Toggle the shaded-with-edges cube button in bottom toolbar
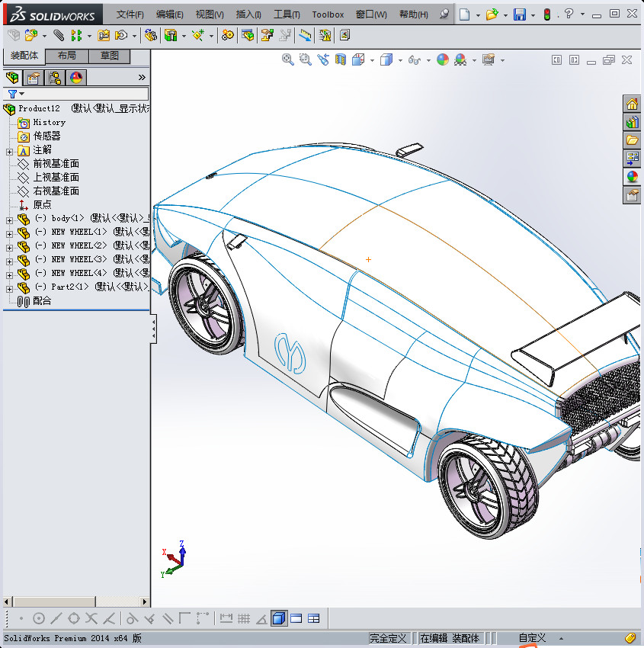644x648 pixels. click(x=279, y=618)
